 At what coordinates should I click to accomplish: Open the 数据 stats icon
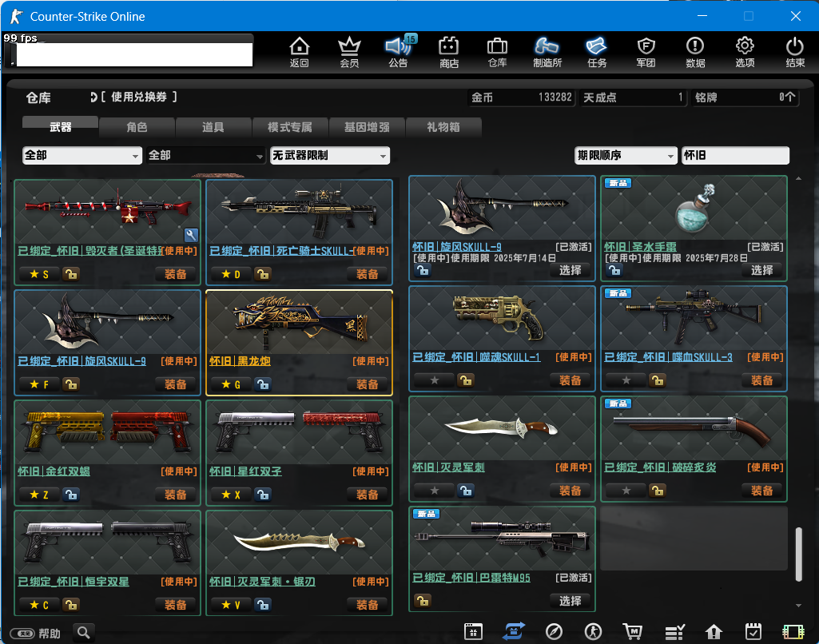coord(695,52)
